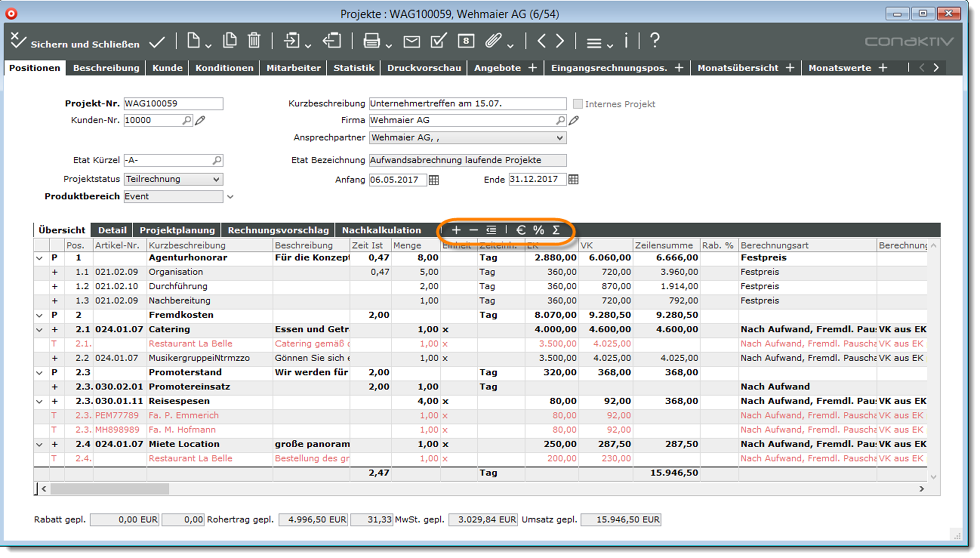Open calendar picker next to Anfang date
This screenshot has width=980, height=558.
click(x=434, y=180)
